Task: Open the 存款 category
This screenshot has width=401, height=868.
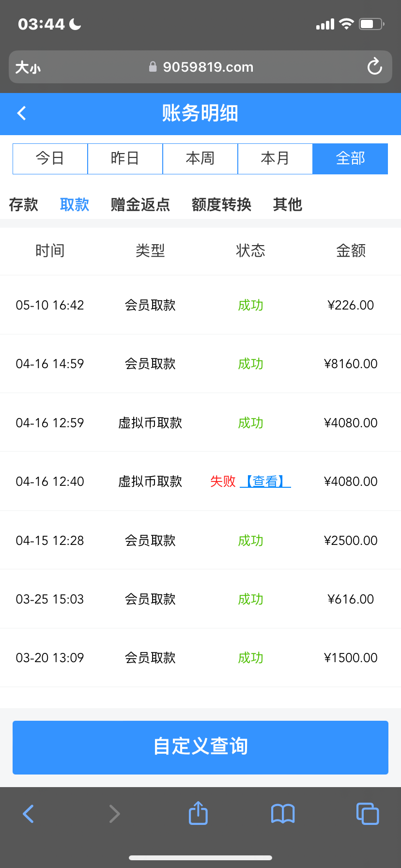Action: (x=23, y=204)
